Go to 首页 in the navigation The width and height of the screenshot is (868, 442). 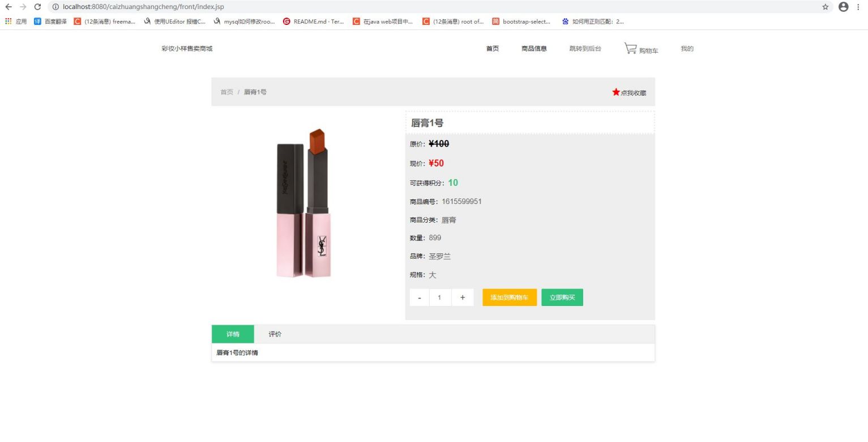click(x=493, y=49)
